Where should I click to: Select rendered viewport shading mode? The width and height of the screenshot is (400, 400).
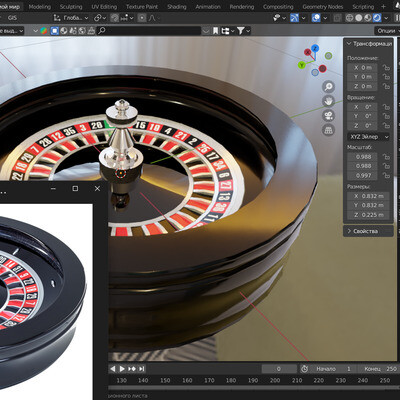click(x=377, y=18)
